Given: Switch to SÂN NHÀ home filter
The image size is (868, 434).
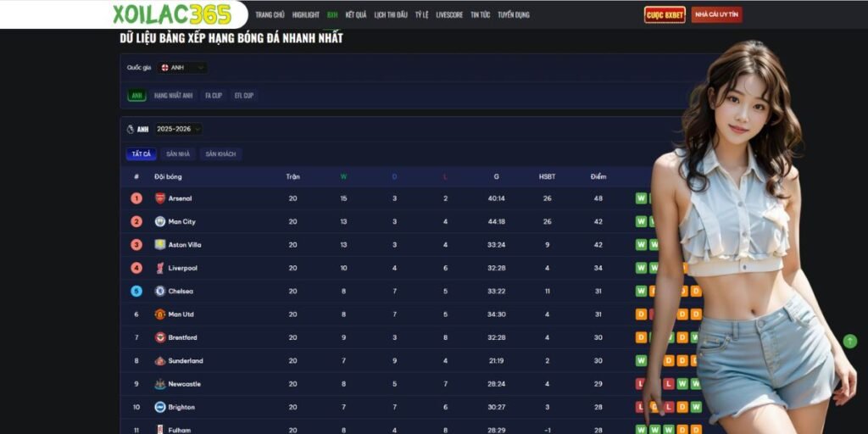Looking at the screenshot, I should pyautogui.click(x=177, y=154).
